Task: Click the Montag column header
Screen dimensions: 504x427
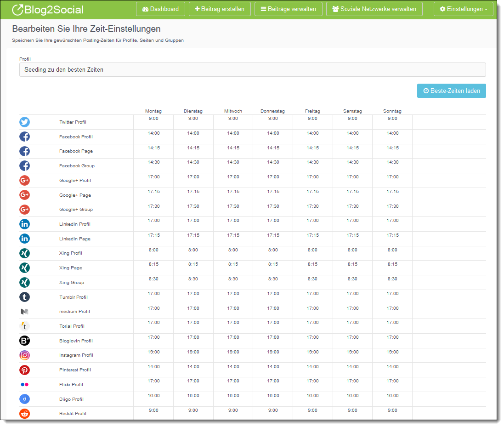Action: tap(153, 111)
